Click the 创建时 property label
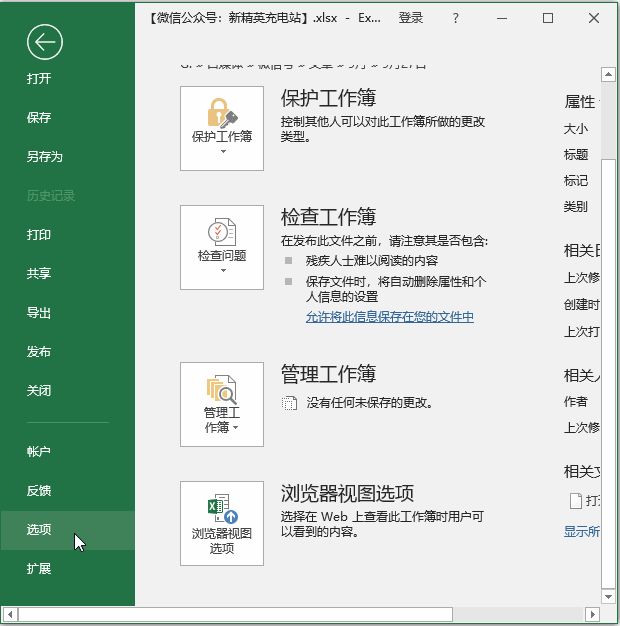620x626 pixels. [x=581, y=305]
